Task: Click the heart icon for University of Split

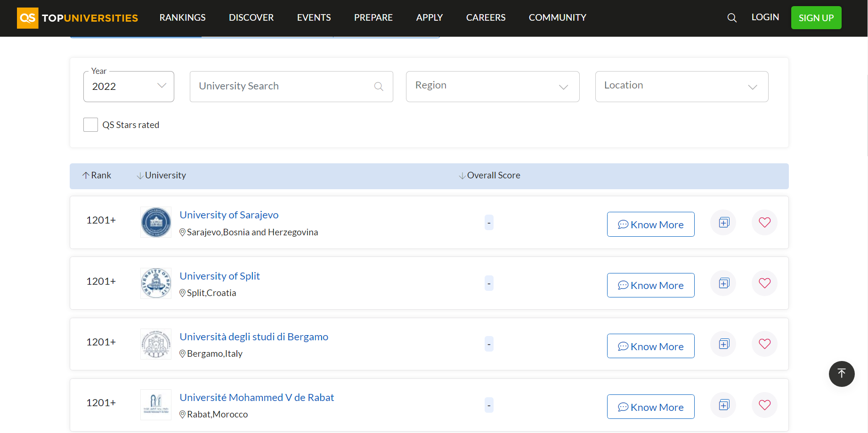Action: [x=764, y=283]
